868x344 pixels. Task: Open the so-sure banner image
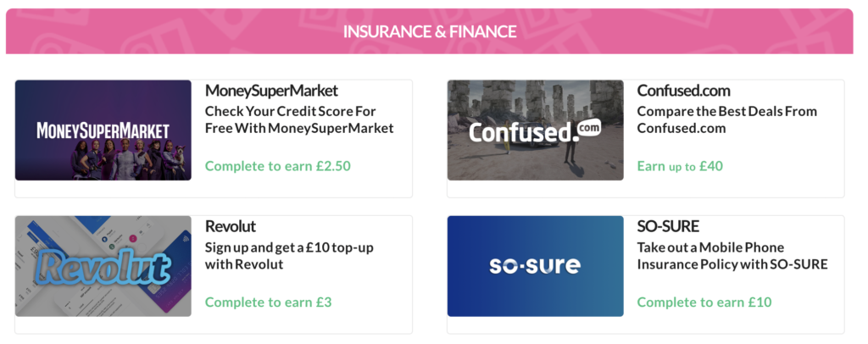coord(536,266)
